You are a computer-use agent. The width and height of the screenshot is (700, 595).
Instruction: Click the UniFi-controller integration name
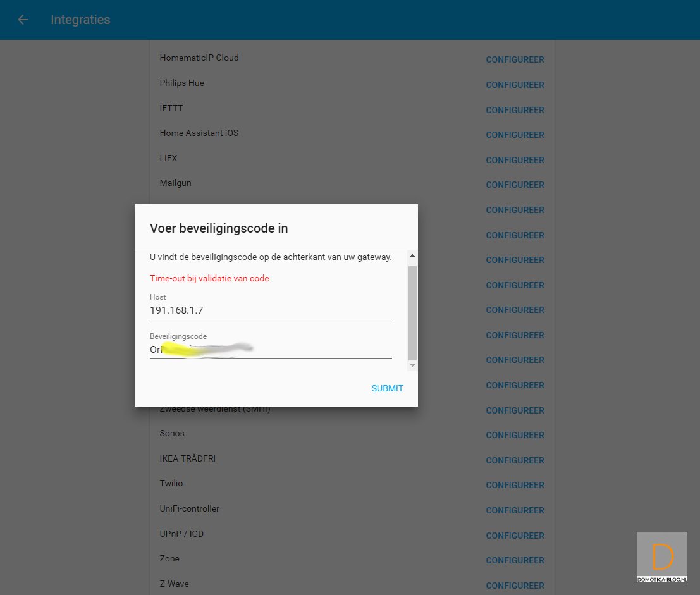coord(189,508)
